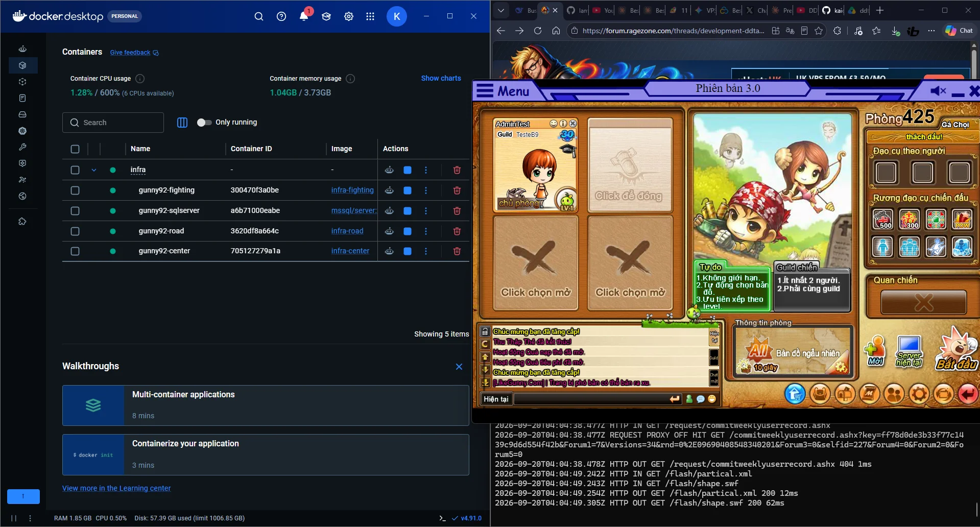
Task: Check the infra row checkbox
Action: 75,170
